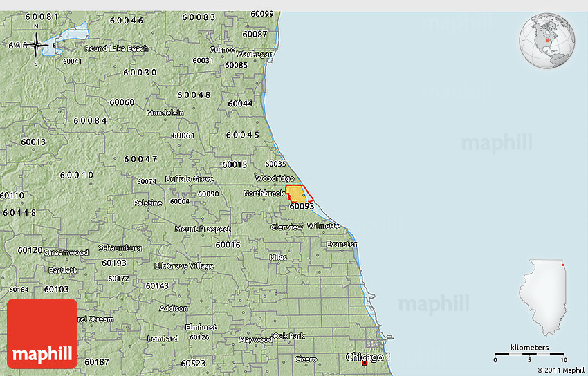Select zip code 60045 label
The image size is (588, 376).
(x=242, y=135)
